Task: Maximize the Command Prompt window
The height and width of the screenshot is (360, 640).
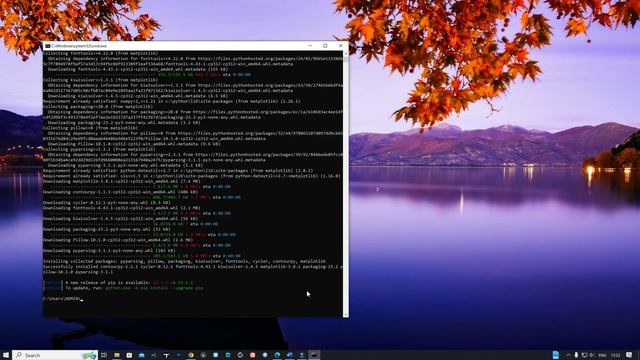Action: [325, 46]
